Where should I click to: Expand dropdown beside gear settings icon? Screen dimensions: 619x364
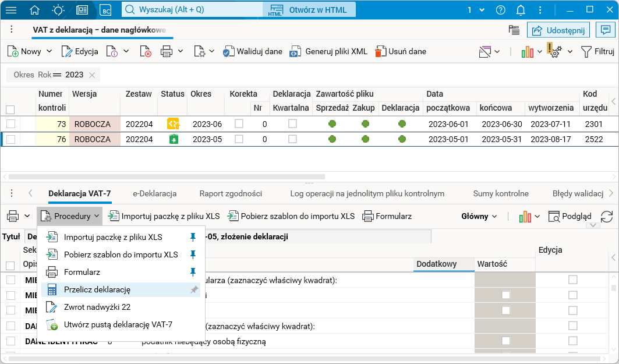[570, 51]
